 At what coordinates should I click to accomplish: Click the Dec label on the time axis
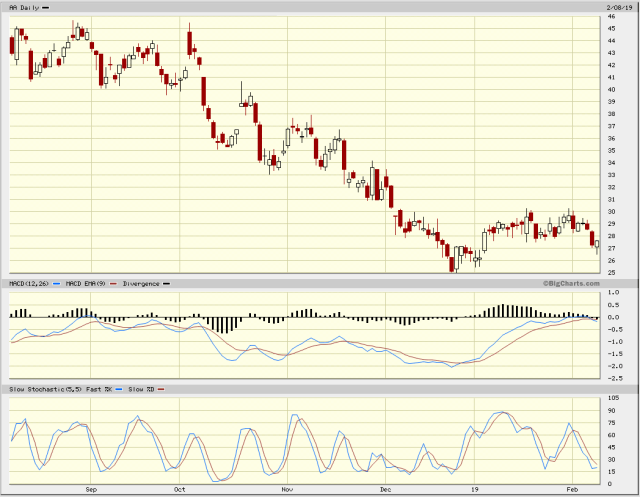click(385, 489)
